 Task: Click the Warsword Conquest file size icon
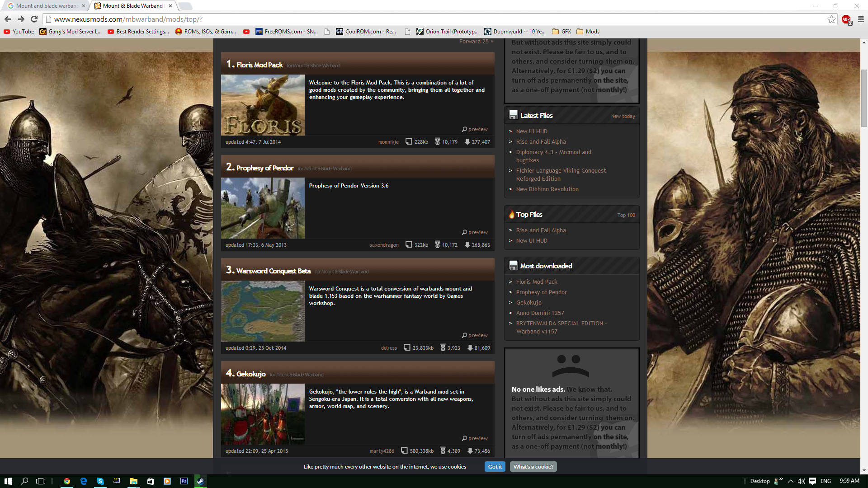coord(407,348)
